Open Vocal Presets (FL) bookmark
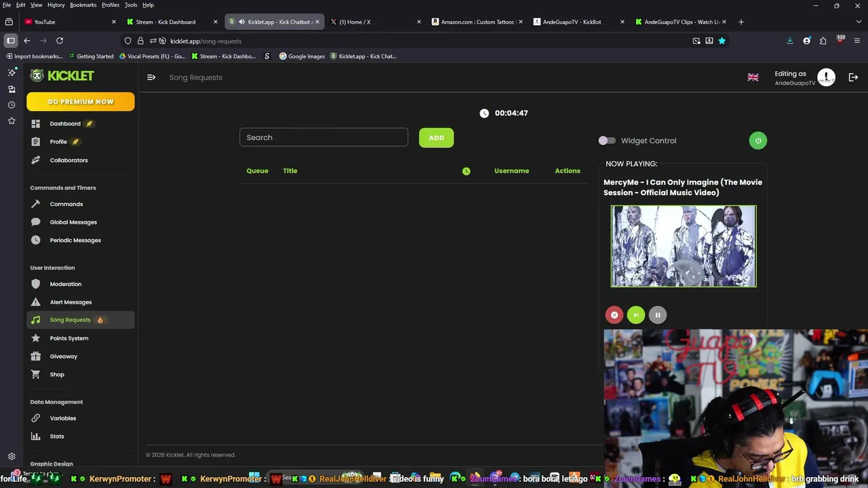868x488 pixels. (x=152, y=56)
